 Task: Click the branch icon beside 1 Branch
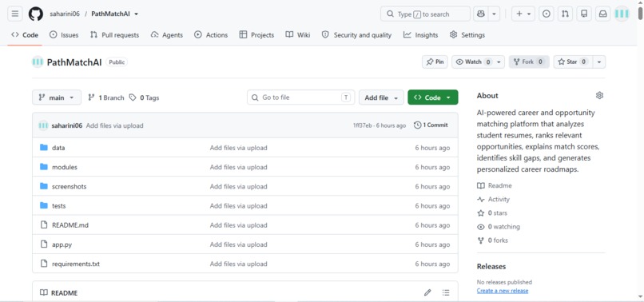click(92, 97)
